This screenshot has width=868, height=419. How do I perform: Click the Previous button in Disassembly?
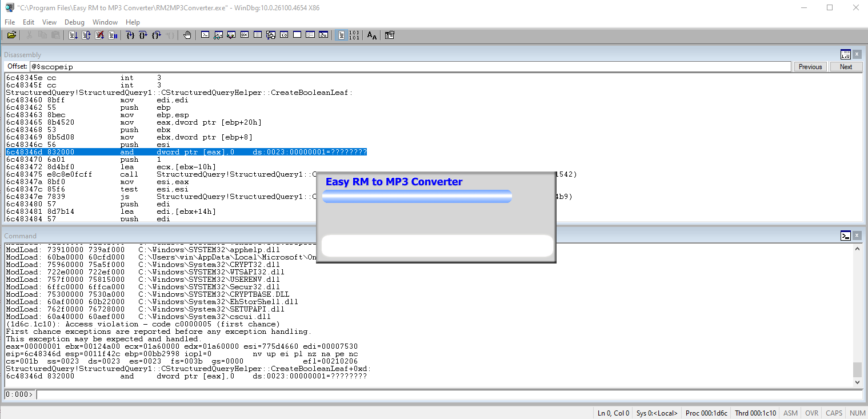pos(810,67)
